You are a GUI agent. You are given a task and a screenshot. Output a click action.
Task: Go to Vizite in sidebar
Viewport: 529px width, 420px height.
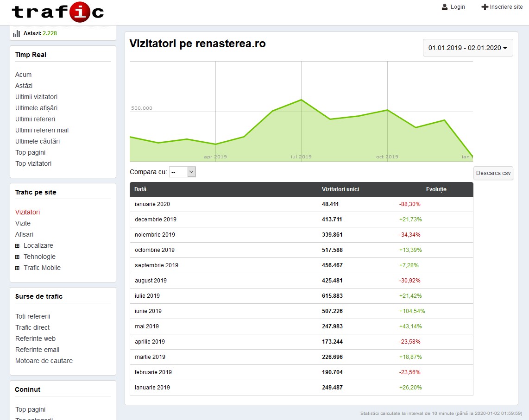click(x=24, y=223)
